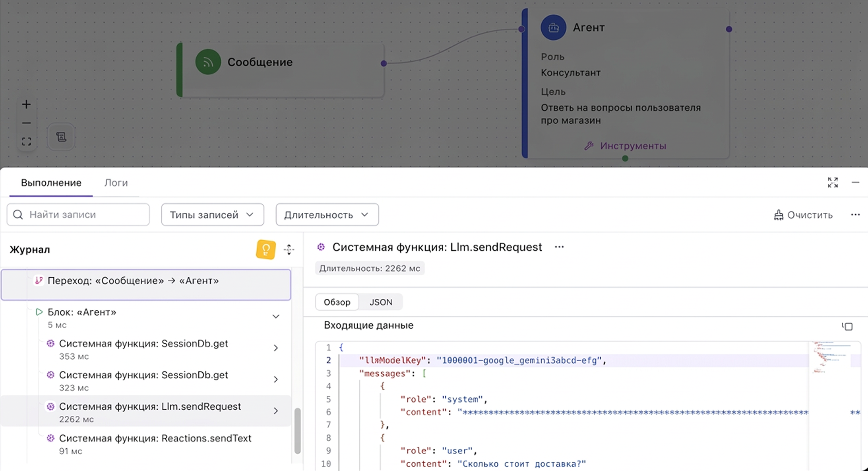Switch to the Логи tab

coord(116,183)
